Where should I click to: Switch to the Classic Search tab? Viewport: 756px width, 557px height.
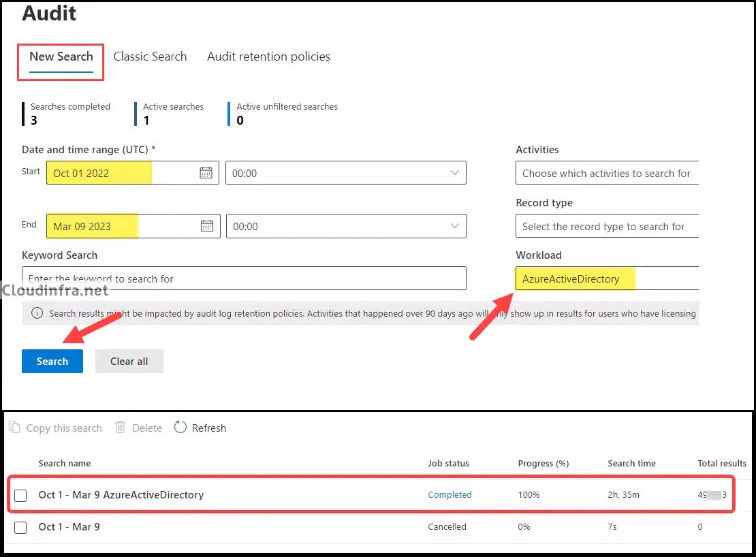[x=150, y=57]
